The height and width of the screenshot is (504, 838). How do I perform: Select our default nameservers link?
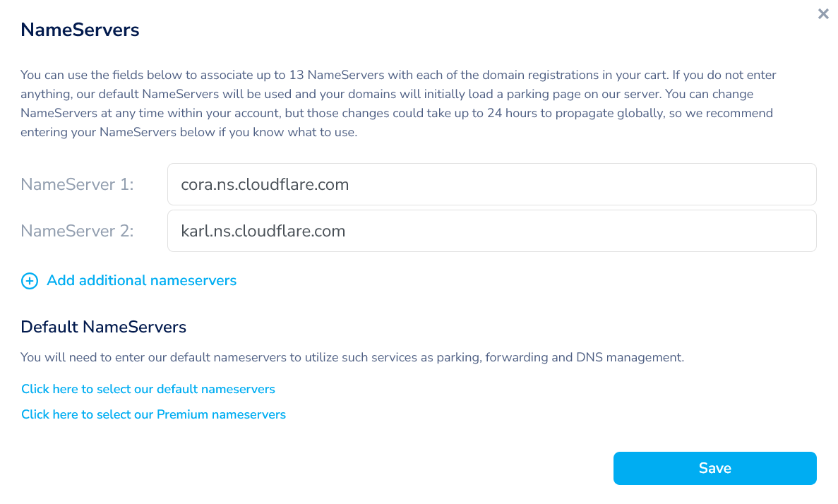pyautogui.click(x=148, y=389)
